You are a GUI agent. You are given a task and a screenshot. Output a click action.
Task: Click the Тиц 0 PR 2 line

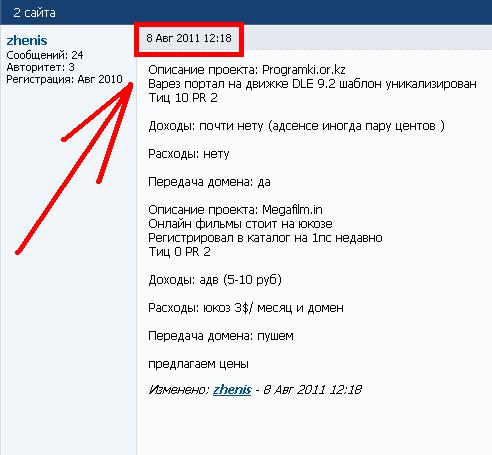(179, 252)
